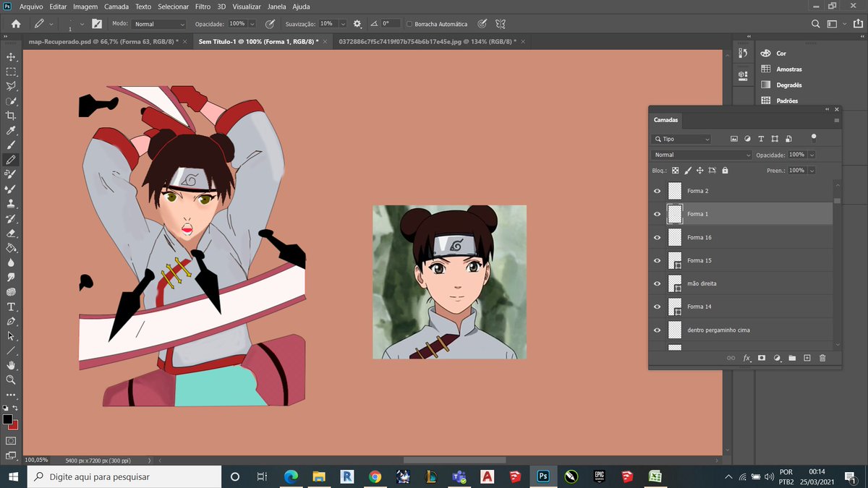Hide the Forma 14 layer
Viewport: 868px width, 488px height.
click(x=658, y=307)
